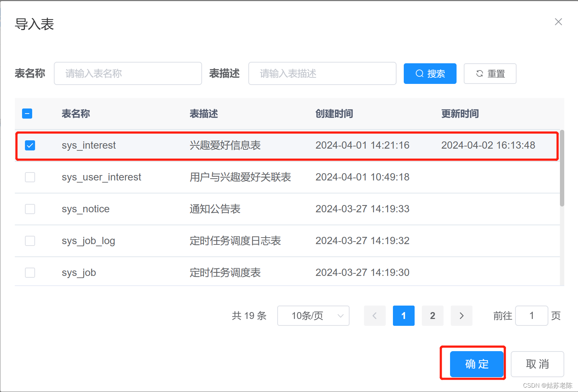Screen dimensions: 578x392
Task: Click the sys_notice table name cell
Action: tap(86, 209)
